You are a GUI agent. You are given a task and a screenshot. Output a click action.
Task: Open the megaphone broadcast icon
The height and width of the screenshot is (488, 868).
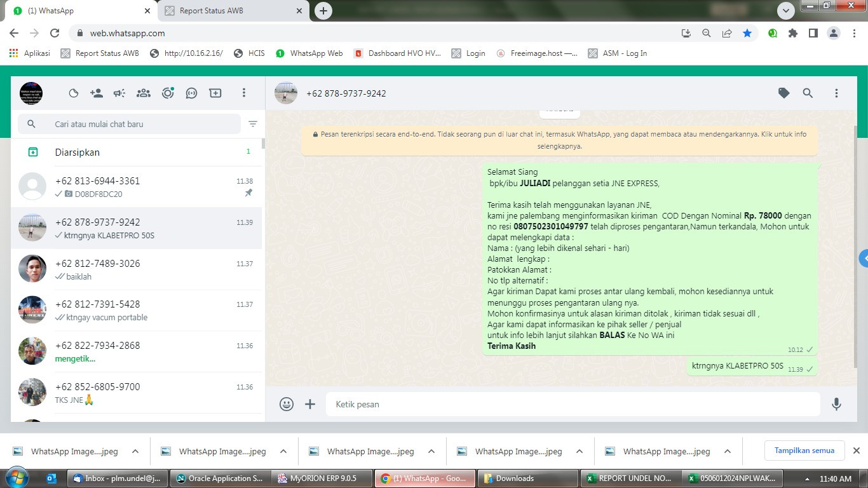pyautogui.click(x=119, y=93)
